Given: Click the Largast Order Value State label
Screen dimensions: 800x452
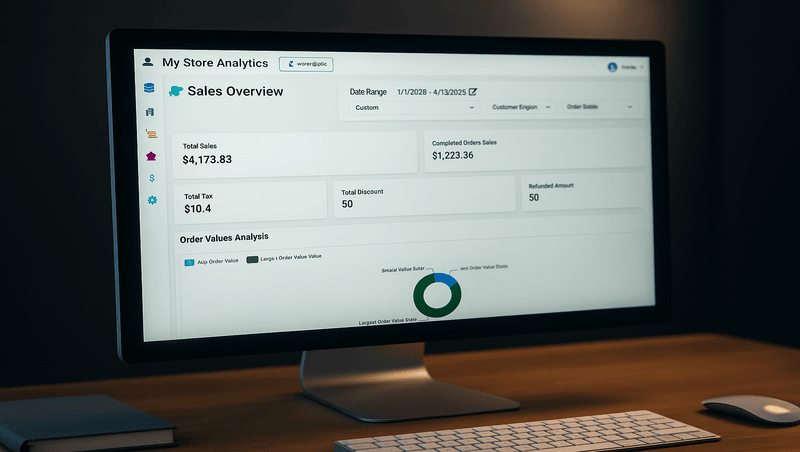Looking at the screenshot, I should (388, 322).
